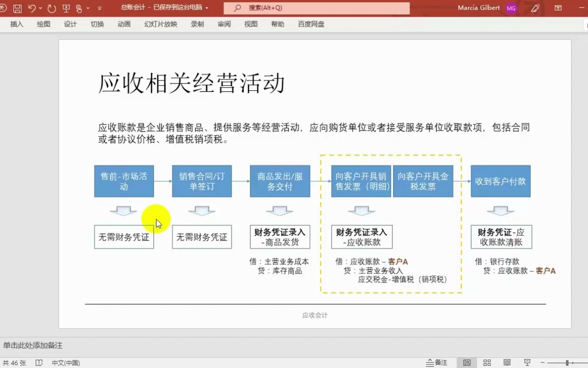The height and width of the screenshot is (368, 588).
Task: Click the text 应交税金-增值税（销项税）
Action: [x=402, y=280]
